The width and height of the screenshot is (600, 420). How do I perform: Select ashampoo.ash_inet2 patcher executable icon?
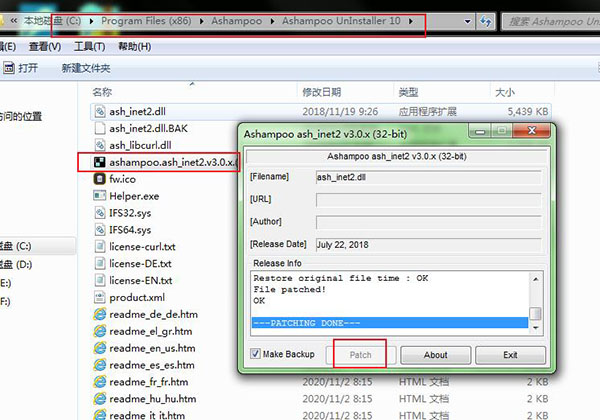click(x=99, y=162)
